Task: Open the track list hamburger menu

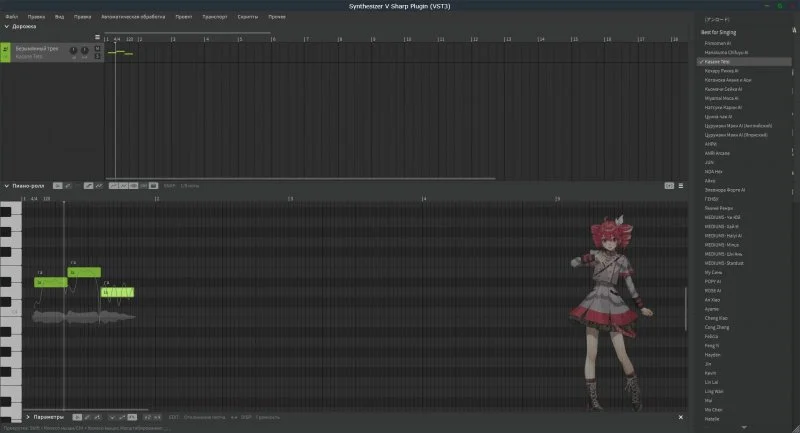Action: [x=97, y=37]
